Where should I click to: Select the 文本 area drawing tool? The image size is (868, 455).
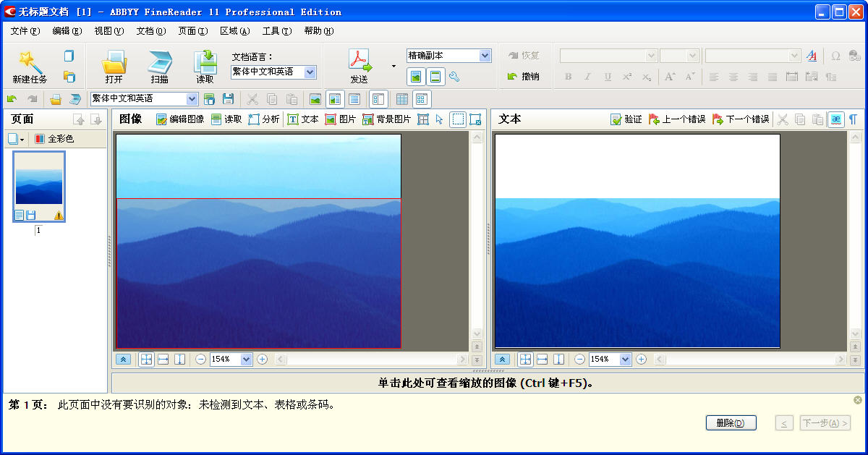[x=302, y=119]
